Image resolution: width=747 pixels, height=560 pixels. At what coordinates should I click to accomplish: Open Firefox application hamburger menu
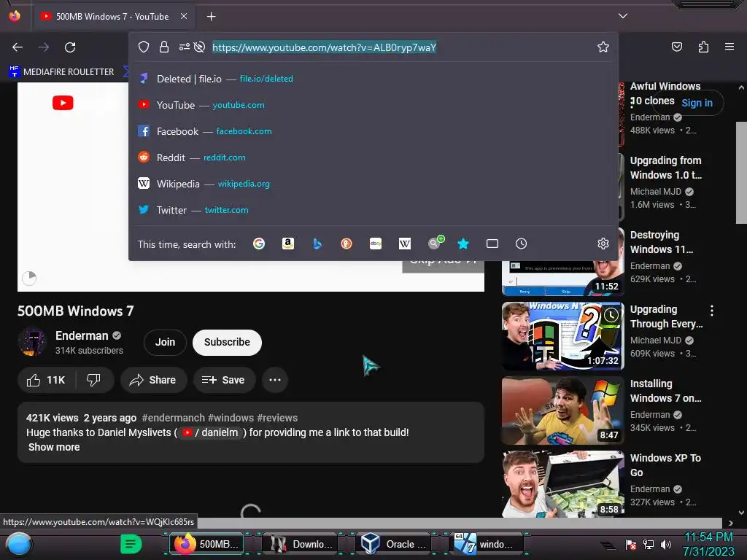click(x=729, y=47)
